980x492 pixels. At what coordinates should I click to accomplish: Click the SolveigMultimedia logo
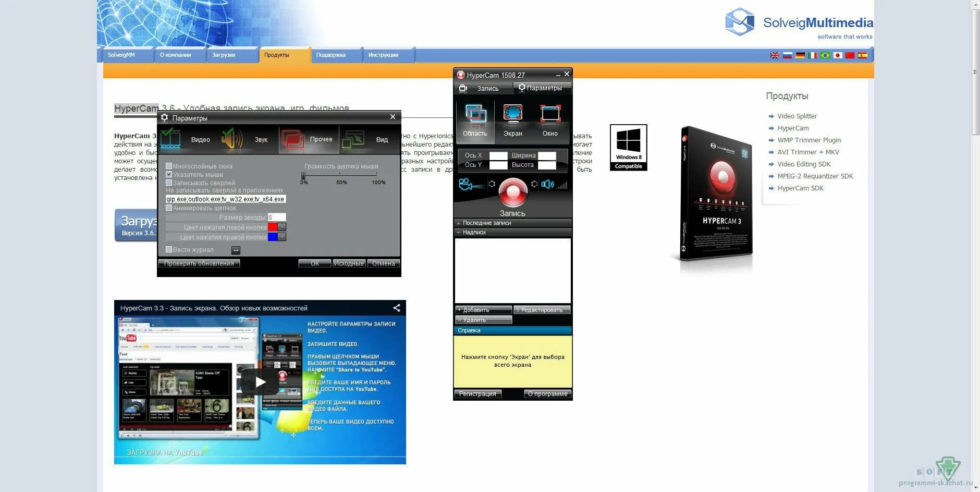799,22
